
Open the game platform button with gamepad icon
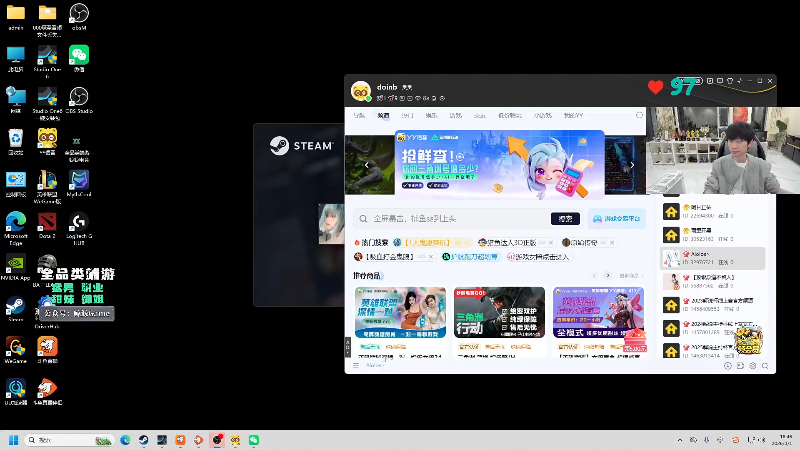pyautogui.click(x=616, y=218)
